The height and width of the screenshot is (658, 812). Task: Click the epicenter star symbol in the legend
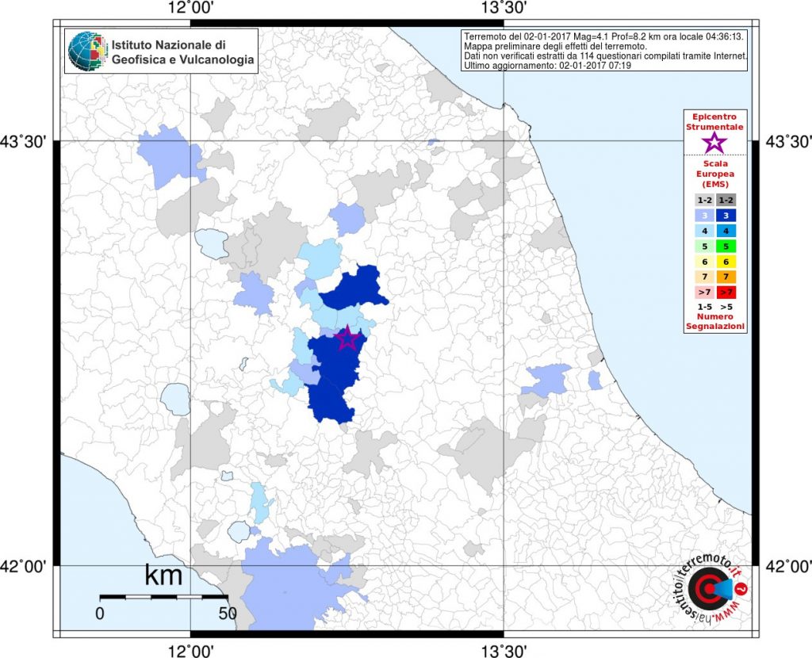click(x=714, y=143)
